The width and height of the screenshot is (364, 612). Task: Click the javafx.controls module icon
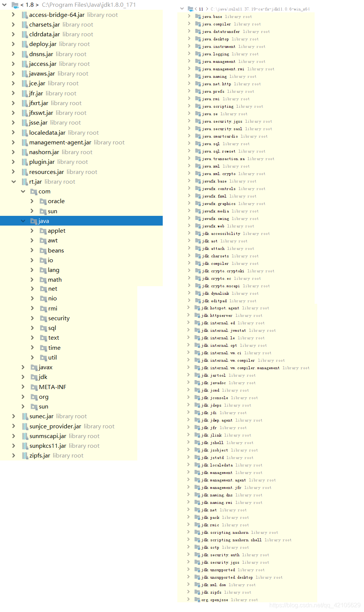point(198,189)
